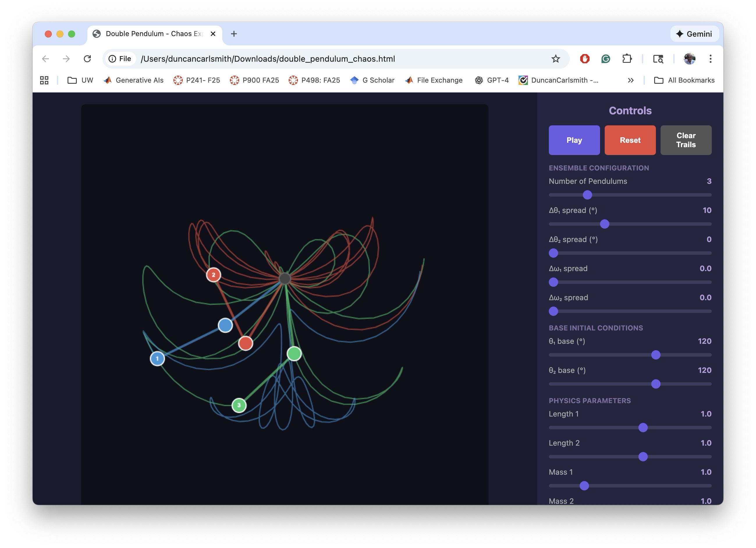The width and height of the screenshot is (756, 548).
Task: Reload the current page
Action: point(87,59)
